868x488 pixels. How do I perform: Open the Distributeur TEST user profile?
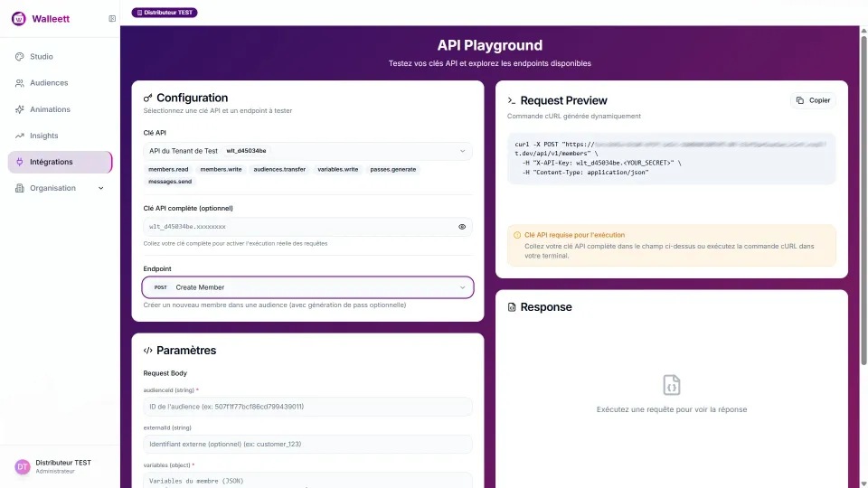[x=60, y=467]
